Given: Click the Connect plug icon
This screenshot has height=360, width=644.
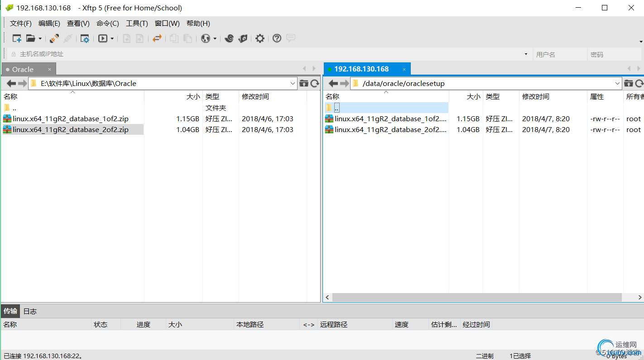Looking at the screenshot, I should click(54, 38).
